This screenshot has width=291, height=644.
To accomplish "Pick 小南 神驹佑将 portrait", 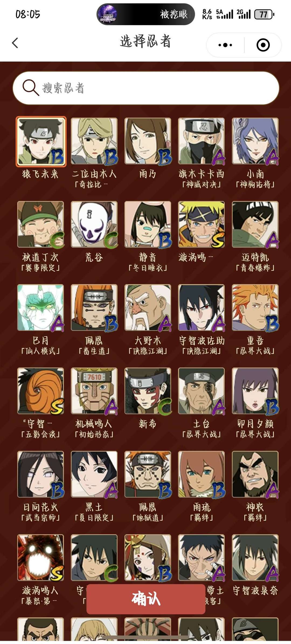I will tap(255, 141).
